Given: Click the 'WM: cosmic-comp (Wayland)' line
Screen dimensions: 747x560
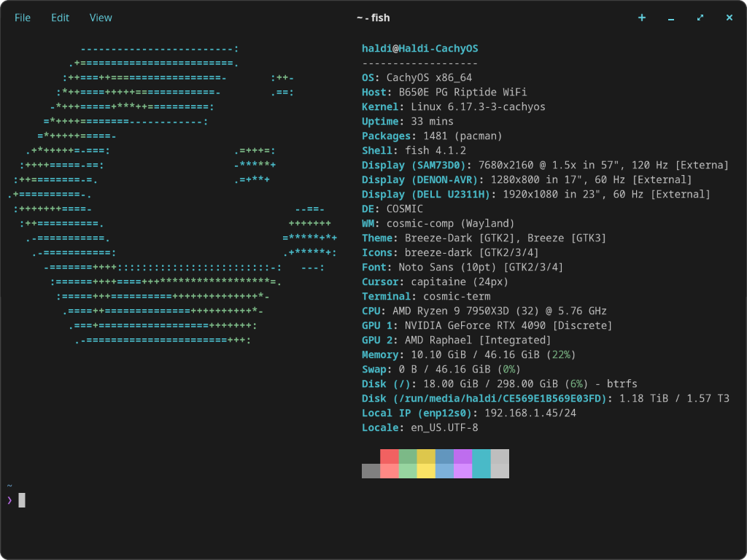Looking at the screenshot, I should coord(438,223).
